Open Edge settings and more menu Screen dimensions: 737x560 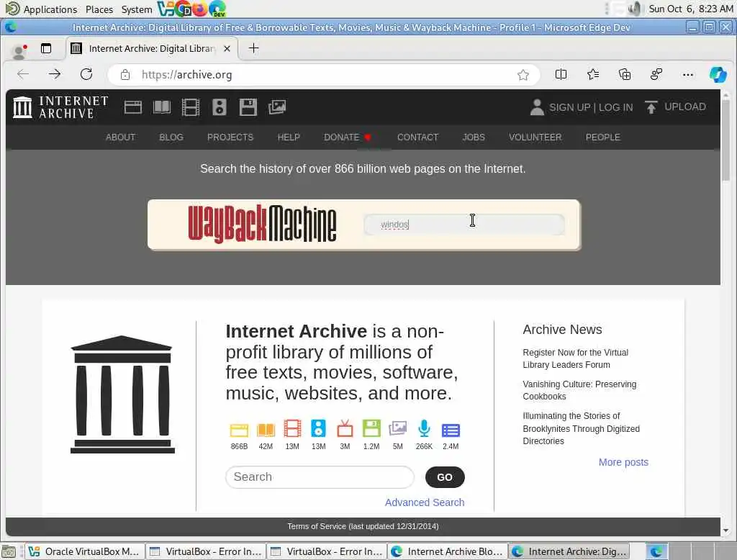tap(687, 74)
